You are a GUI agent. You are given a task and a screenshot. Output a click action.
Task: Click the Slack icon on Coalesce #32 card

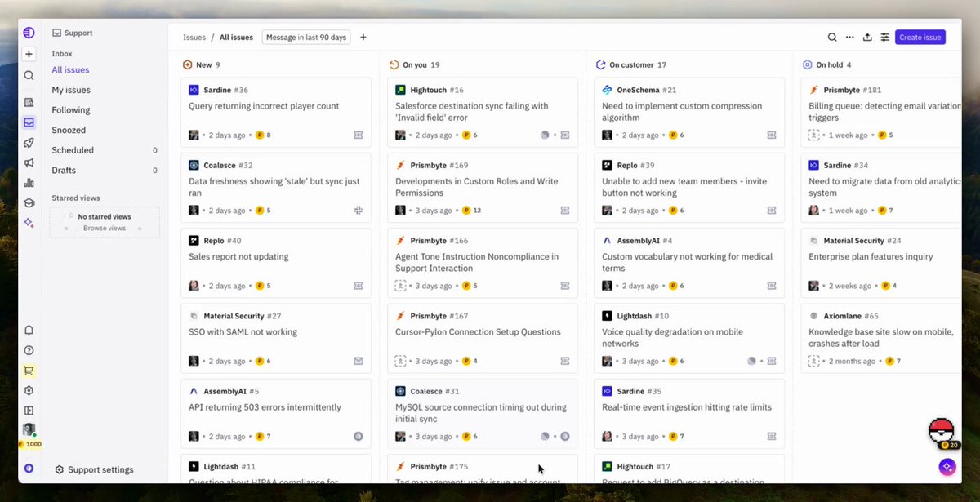(358, 211)
